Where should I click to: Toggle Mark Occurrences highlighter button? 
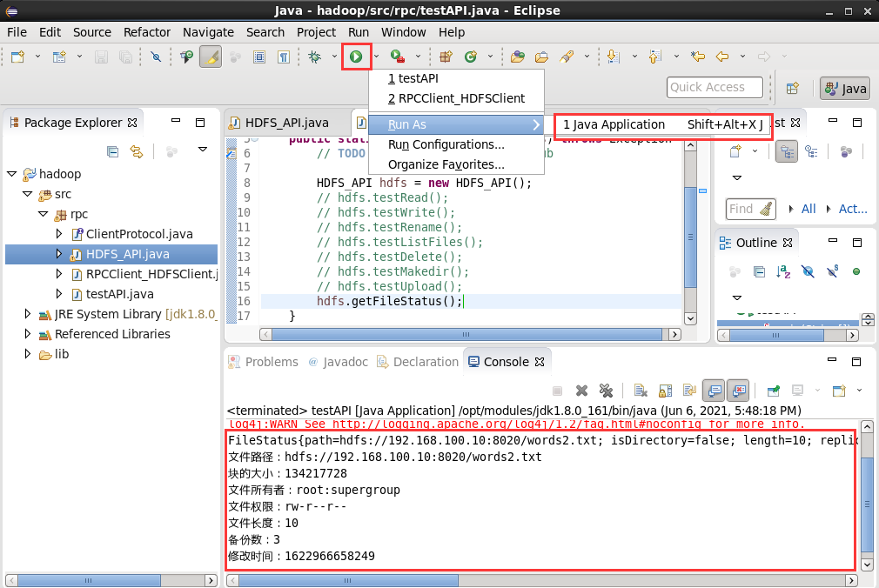tap(211, 57)
